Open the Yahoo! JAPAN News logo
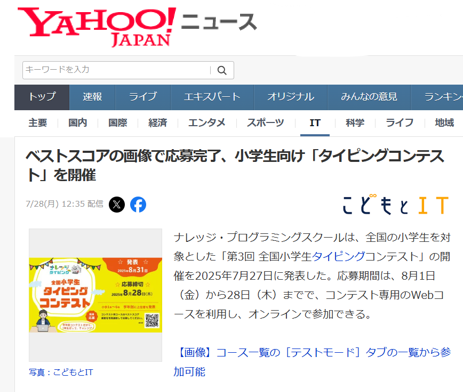 137,27
